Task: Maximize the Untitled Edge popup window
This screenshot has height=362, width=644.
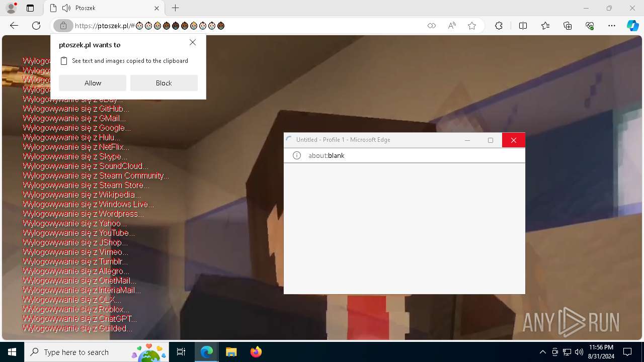Action: (x=491, y=140)
